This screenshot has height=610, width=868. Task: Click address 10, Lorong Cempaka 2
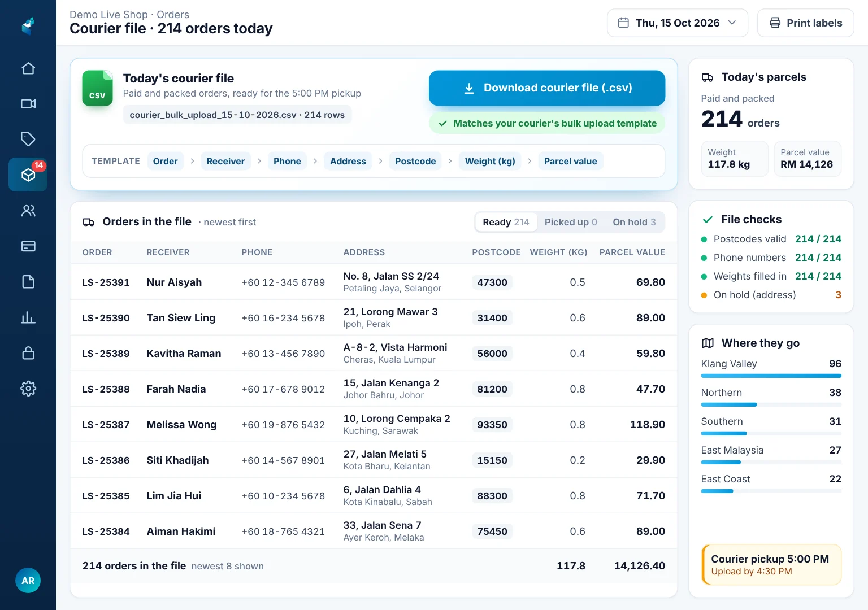click(x=397, y=419)
